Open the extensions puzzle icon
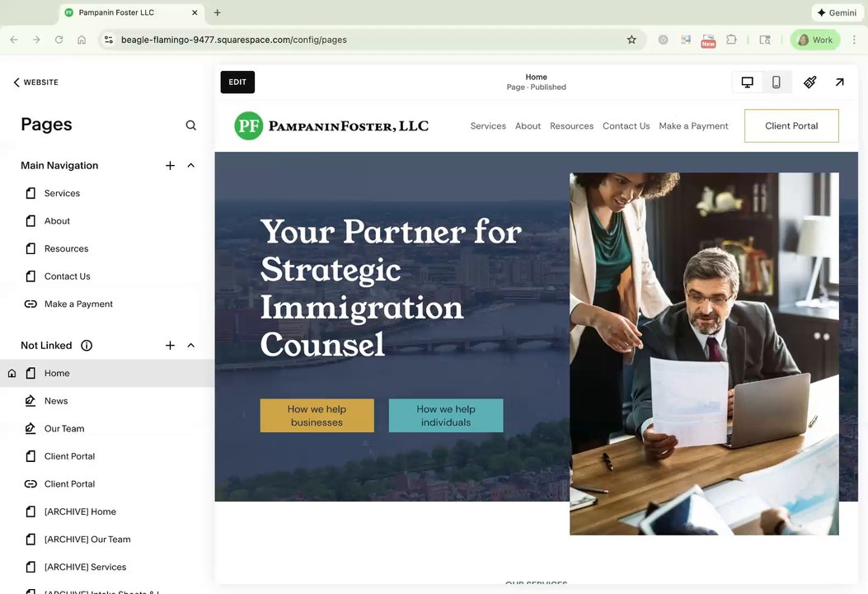This screenshot has width=868, height=594. [x=731, y=40]
